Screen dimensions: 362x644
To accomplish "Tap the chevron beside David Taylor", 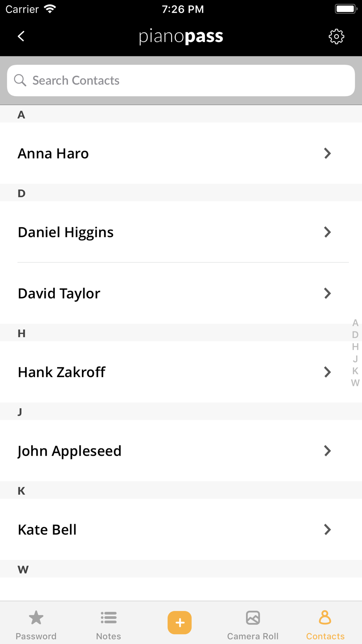I will point(327,293).
